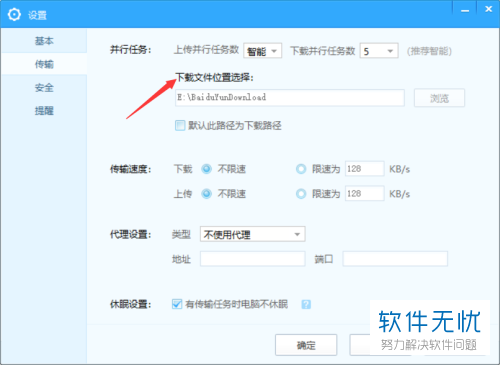The height and width of the screenshot is (365, 500).
Task: Open the 基本 settings tab
Action: (44, 41)
